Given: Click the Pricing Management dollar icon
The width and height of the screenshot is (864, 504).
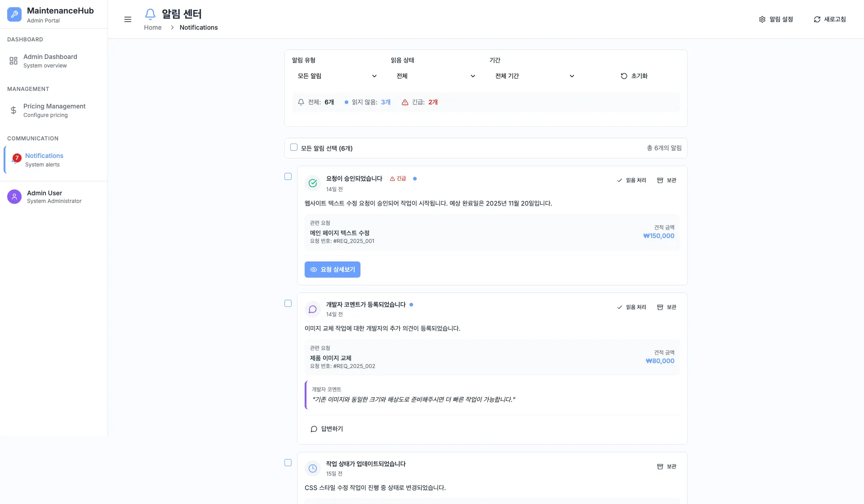Looking at the screenshot, I should click(x=13, y=110).
